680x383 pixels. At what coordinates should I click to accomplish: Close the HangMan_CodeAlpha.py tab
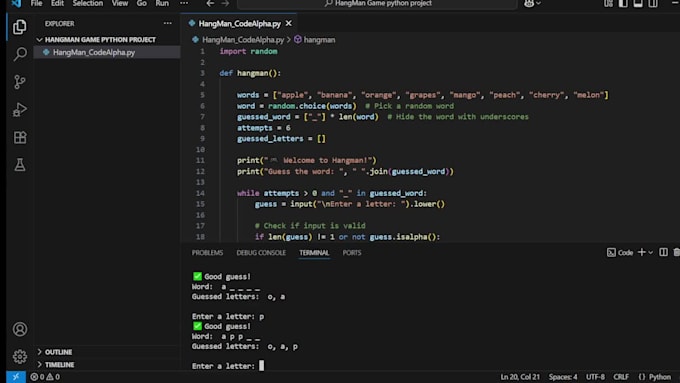(x=289, y=23)
